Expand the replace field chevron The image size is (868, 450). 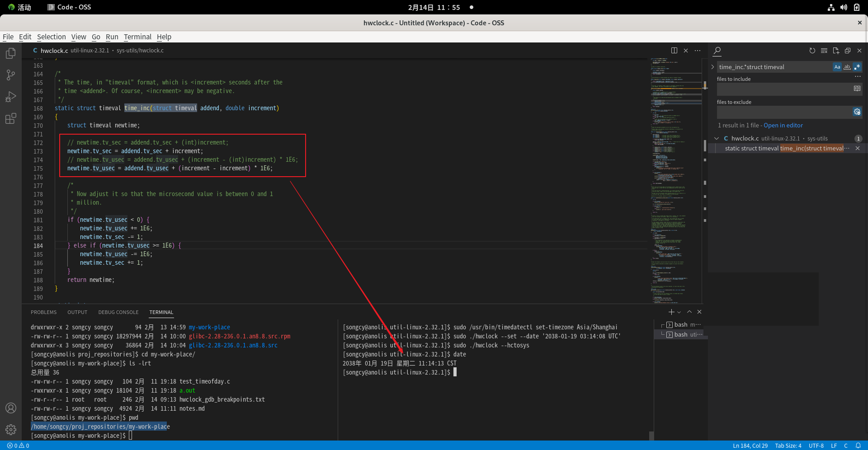[713, 67]
